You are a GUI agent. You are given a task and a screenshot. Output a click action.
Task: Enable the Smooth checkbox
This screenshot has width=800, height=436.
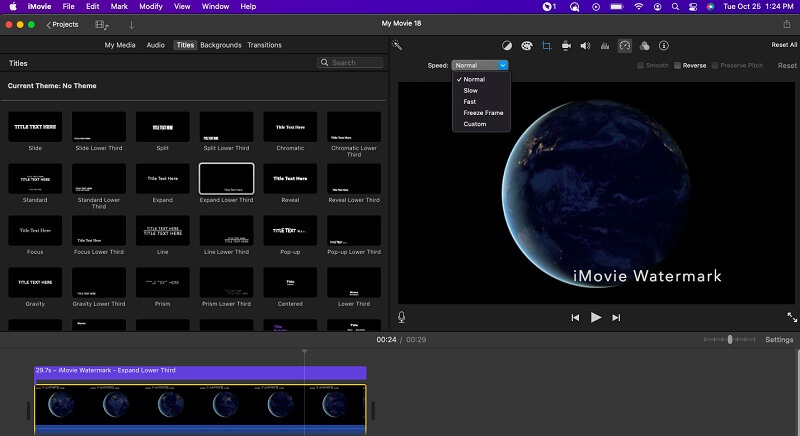[640, 65]
